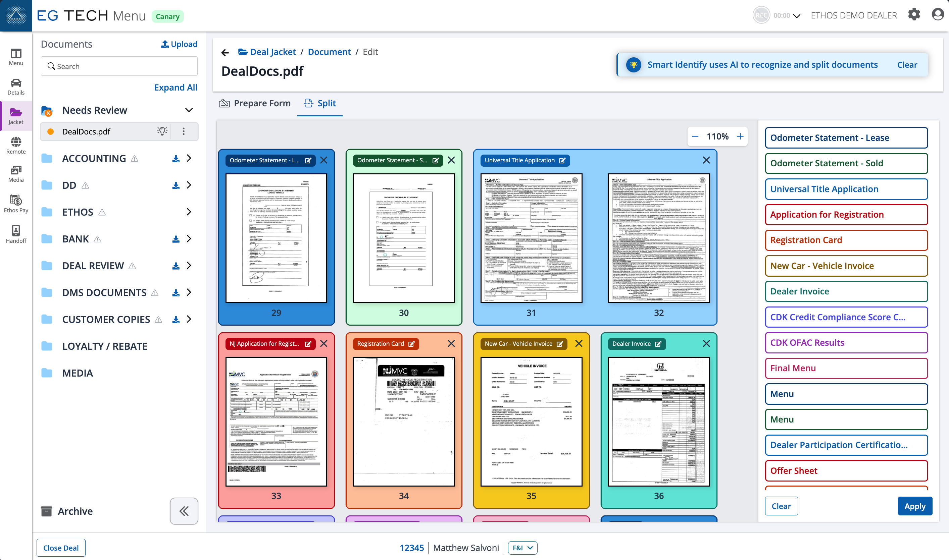
Task: Open the Ethos Pay sidebar icon
Action: [x=16, y=204]
